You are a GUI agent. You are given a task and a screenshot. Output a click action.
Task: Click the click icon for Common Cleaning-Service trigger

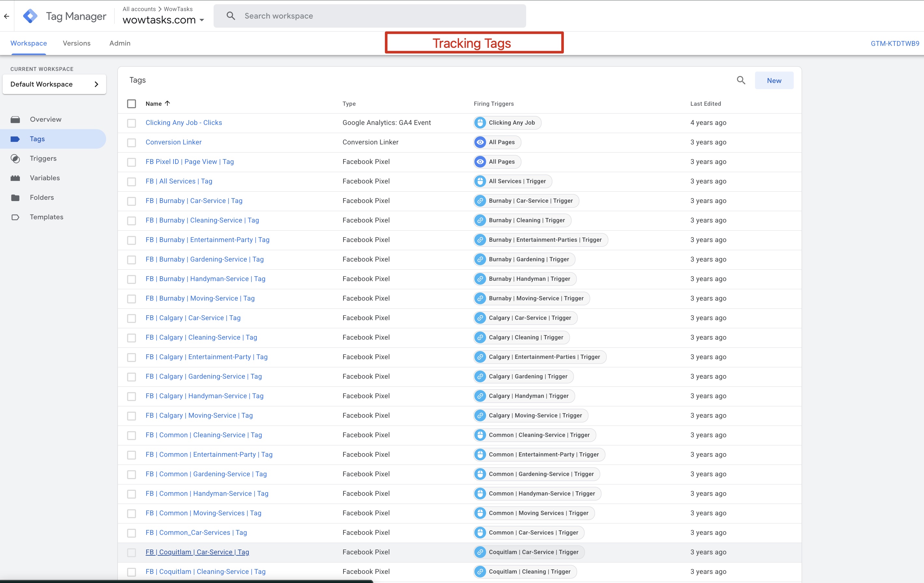[480, 435]
